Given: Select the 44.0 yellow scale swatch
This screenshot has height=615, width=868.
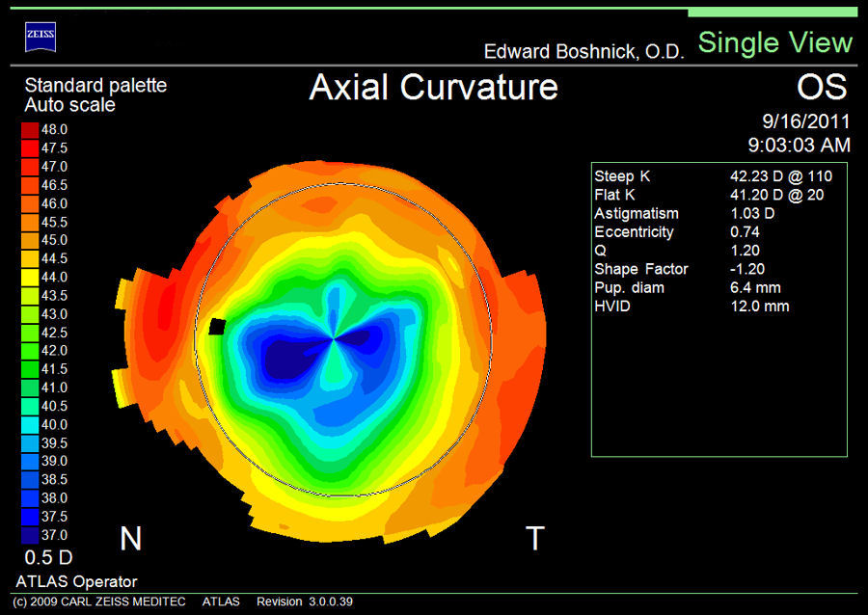Looking at the screenshot, I should tap(30, 277).
